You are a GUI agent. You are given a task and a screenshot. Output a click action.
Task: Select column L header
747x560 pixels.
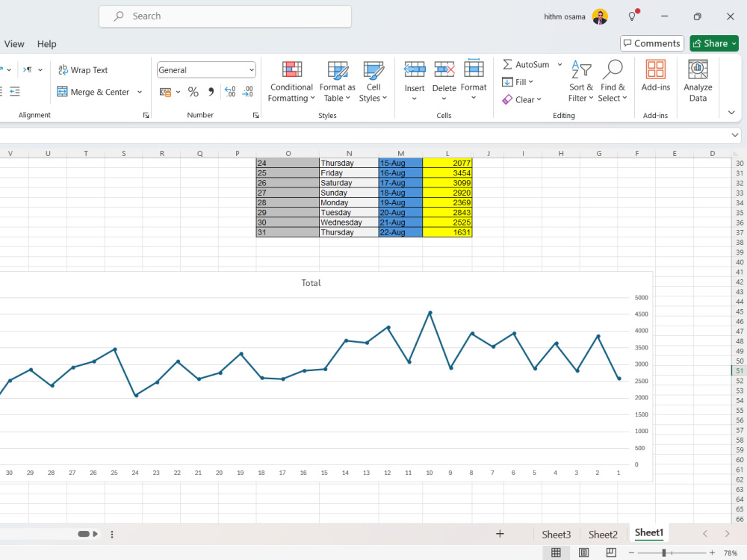pyautogui.click(x=447, y=153)
